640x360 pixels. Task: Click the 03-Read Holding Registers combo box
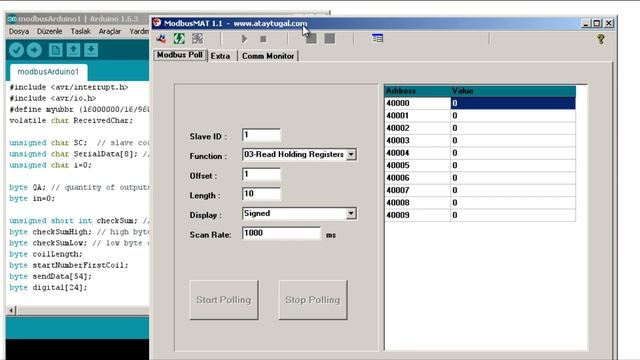pyautogui.click(x=300, y=155)
